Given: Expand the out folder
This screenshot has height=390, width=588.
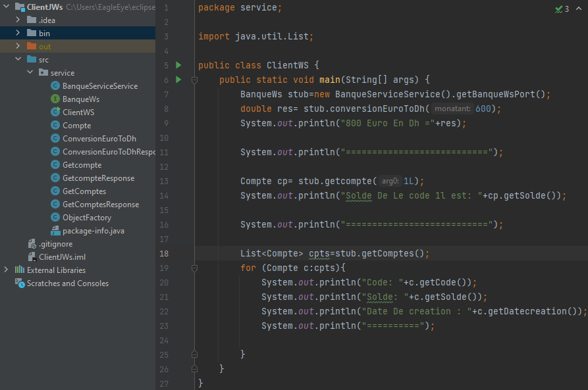Looking at the screenshot, I should (18, 46).
